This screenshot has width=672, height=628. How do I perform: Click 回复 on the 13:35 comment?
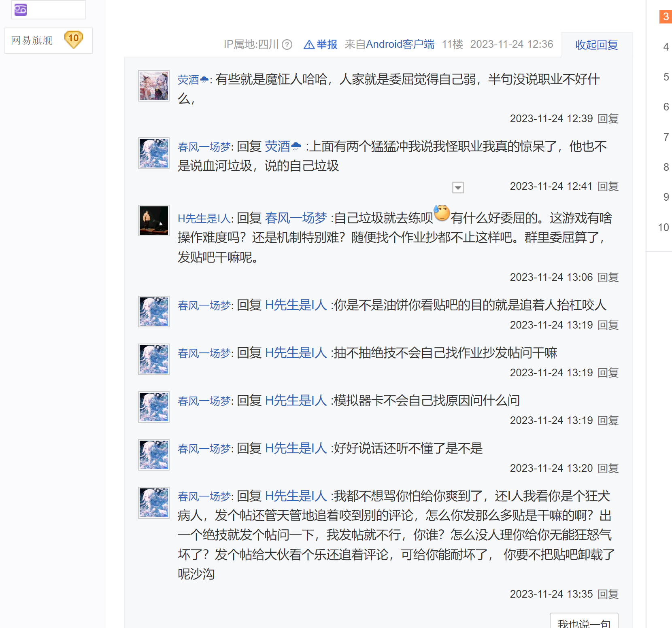point(608,594)
